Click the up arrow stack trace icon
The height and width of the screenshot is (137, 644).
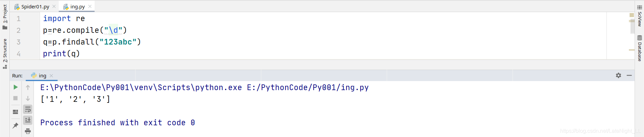[x=28, y=87]
